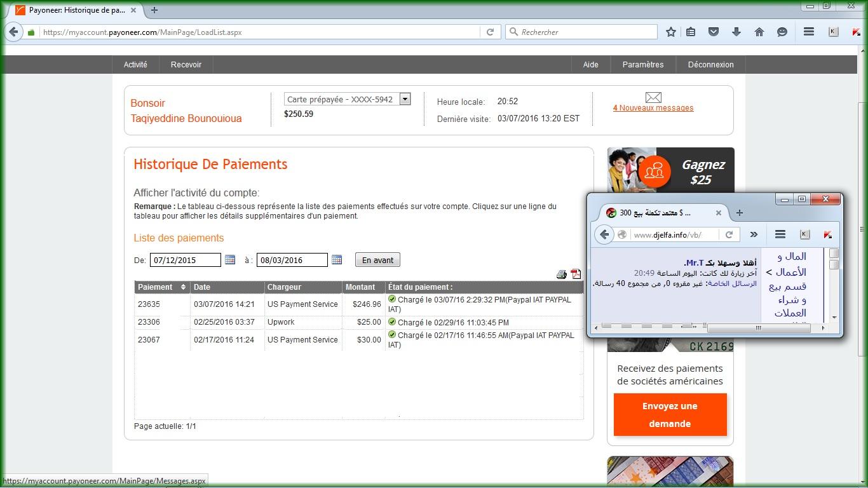Click the $246.96 amount cell
868x488 pixels.
pos(367,304)
